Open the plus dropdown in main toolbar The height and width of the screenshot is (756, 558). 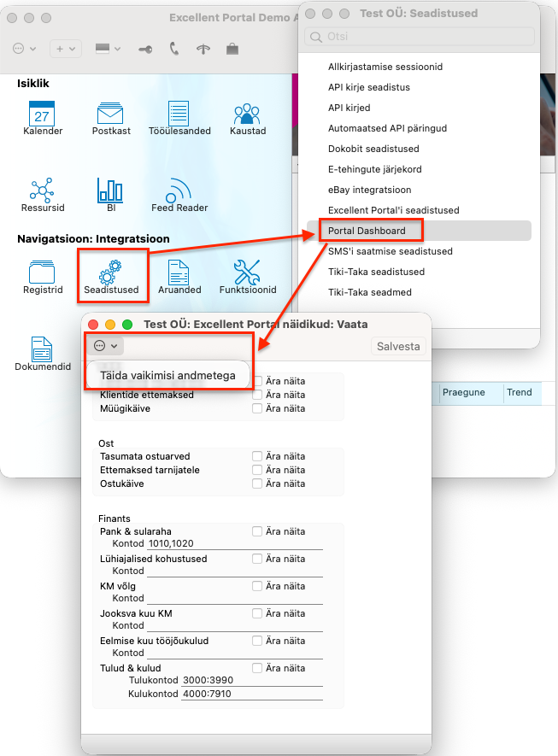coord(66,50)
